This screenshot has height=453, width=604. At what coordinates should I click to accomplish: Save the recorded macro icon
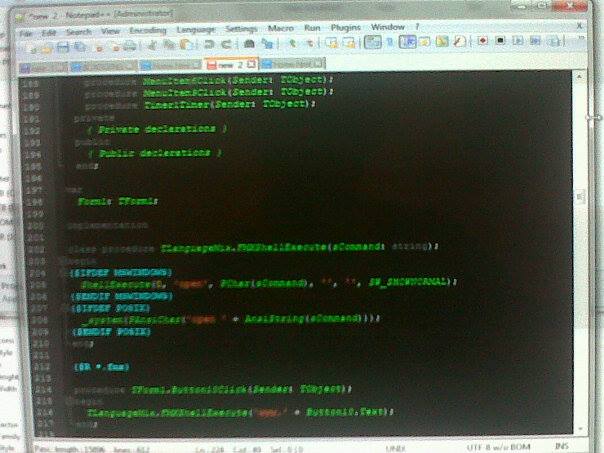[x=554, y=41]
